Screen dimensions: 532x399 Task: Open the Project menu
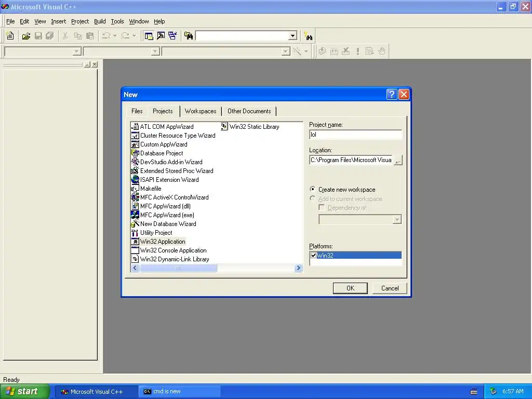coord(80,21)
